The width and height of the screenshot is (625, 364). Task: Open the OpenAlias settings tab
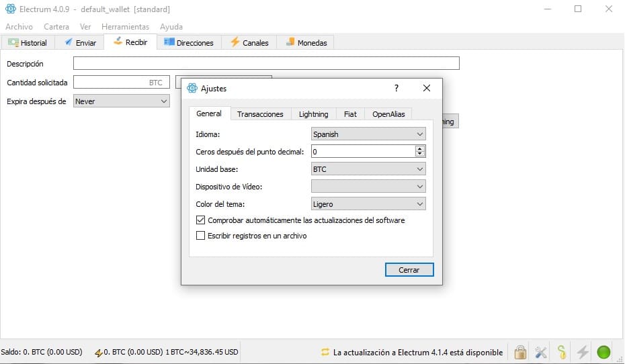(388, 114)
